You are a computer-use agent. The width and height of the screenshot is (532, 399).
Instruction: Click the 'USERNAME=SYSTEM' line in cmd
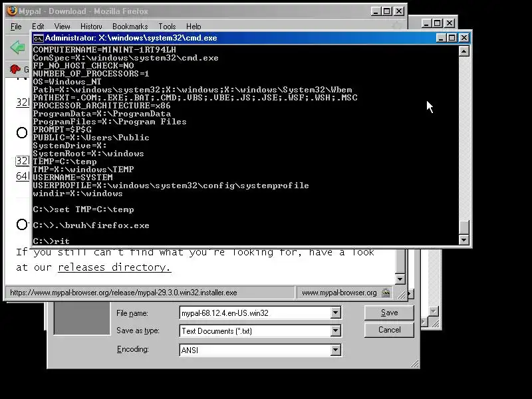pyautogui.click(x=72, y=178)
